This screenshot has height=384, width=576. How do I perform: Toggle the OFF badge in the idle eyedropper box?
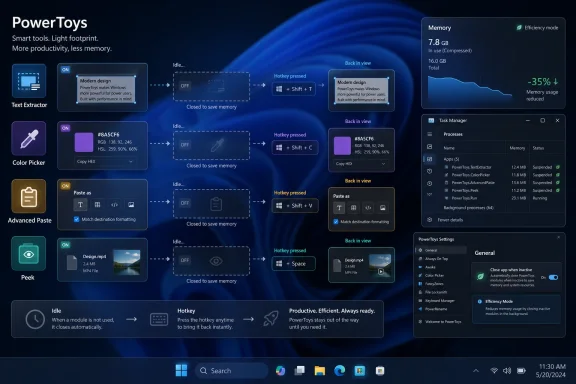(x=185, y=144)
